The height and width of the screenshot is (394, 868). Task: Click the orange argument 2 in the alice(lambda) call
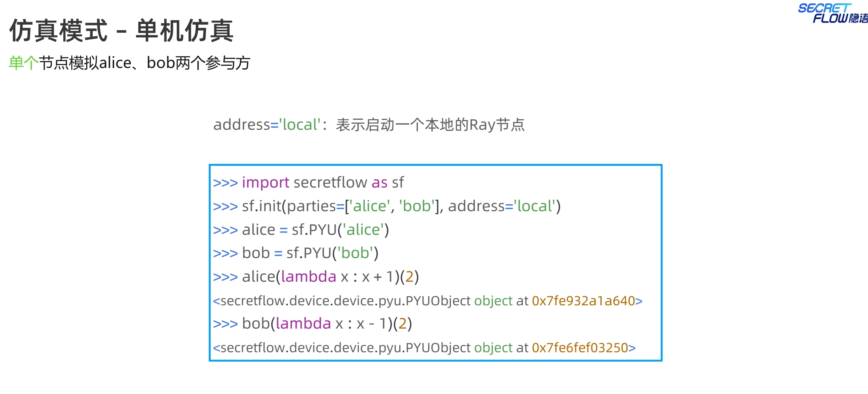[x=409, y=277]
